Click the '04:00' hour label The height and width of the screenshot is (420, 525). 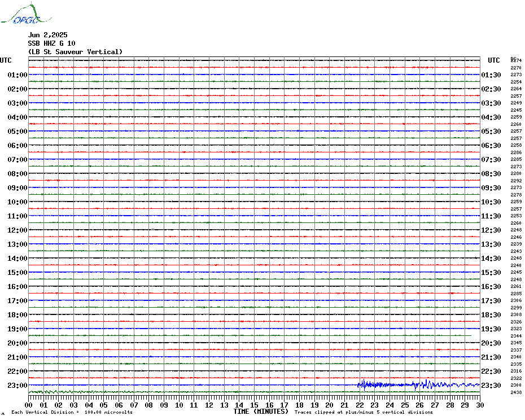pyautogui.click(x=17, y=117)
